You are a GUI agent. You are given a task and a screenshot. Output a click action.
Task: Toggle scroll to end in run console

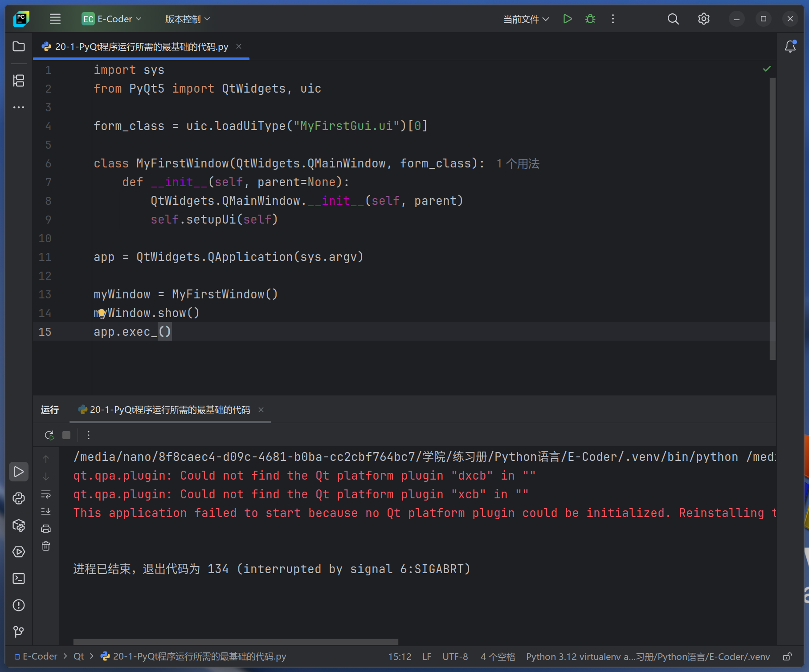[x=46, y=511]
